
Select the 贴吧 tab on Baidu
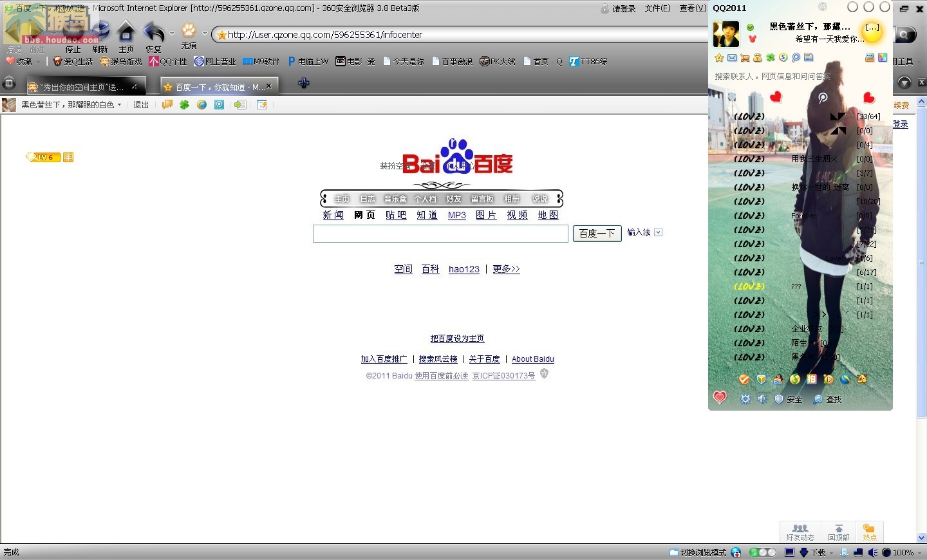pyautogui.click(x=396, y=215)
